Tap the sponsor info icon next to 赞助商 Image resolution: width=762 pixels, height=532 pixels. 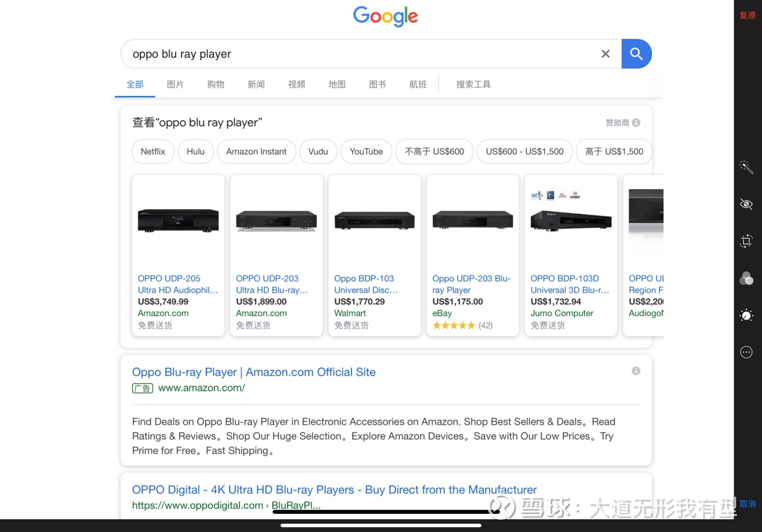click(x=636, y=123)
